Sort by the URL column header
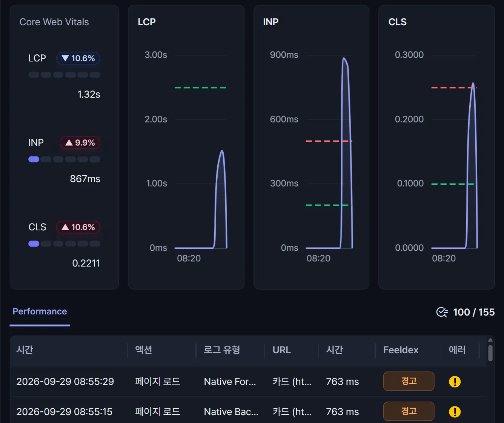 coord(281,350)
